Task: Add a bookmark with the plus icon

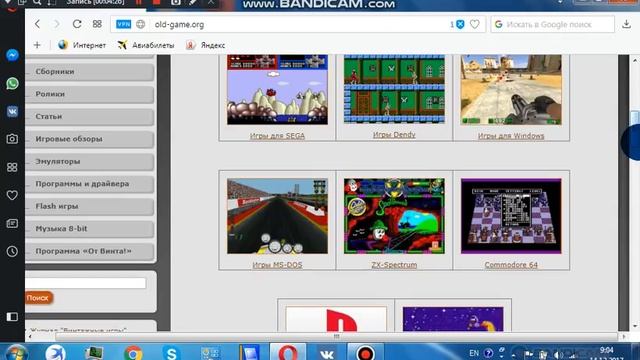Action: [x=37, y=45]
